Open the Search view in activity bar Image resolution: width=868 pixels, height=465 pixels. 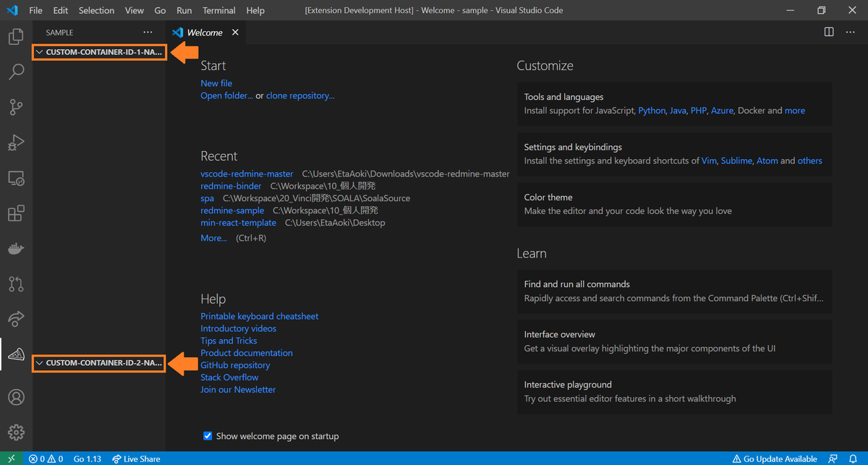(16, 72)
